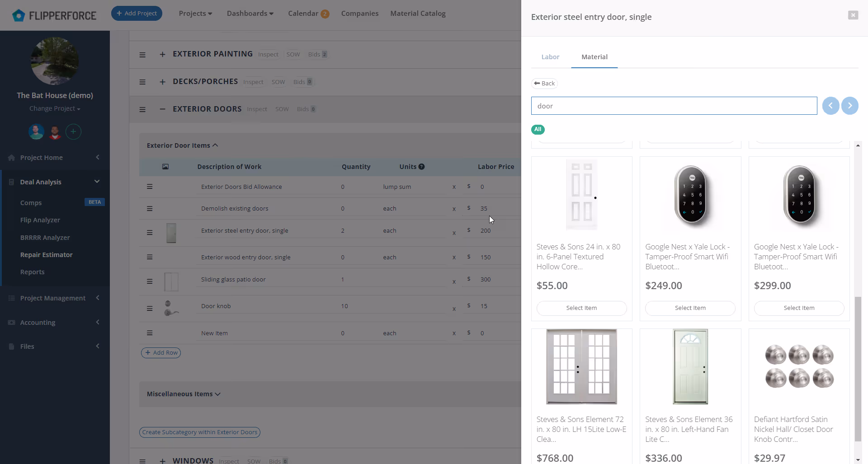Click row handle for Sliding glass patio door
Image resolution: width=868 pixels, height=464 pixels.
(150, 281)
